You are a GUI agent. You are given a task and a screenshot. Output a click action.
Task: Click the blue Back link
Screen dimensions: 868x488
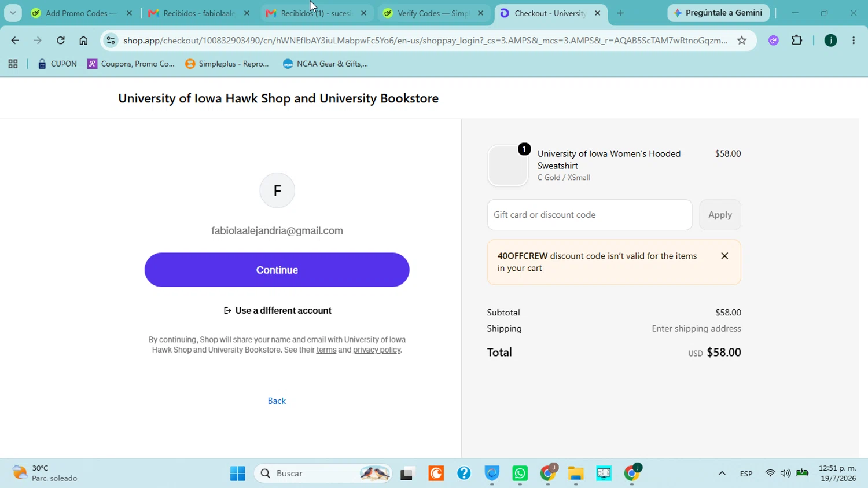pos(277,401)
